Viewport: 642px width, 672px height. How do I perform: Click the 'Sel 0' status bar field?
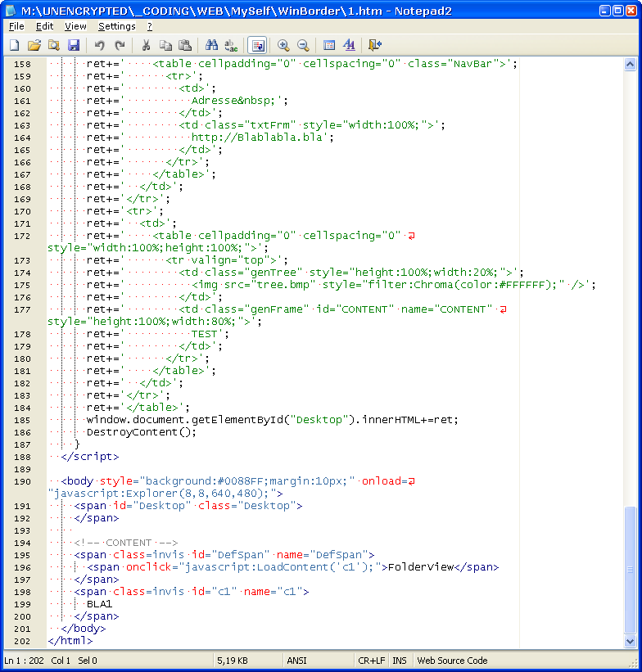pyautogui.click(x=88, y=661)
